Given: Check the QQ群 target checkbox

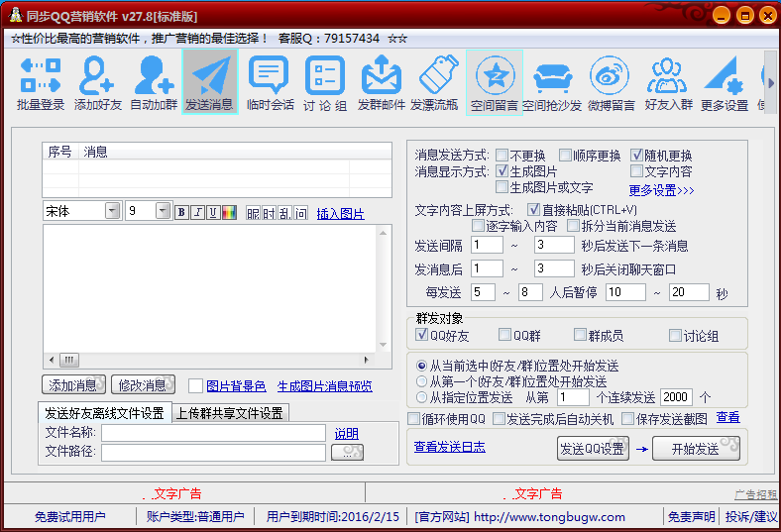Looking at the screenshot, I should point(505,335).
